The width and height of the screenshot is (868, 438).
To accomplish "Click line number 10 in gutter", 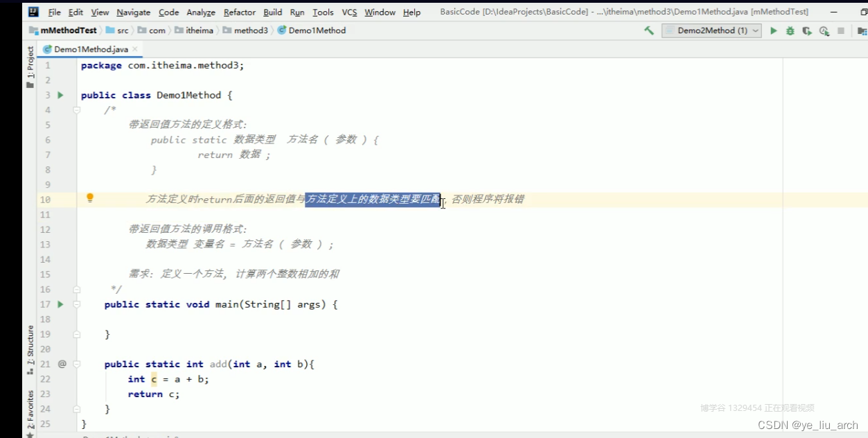I will (x=45, y=200).
